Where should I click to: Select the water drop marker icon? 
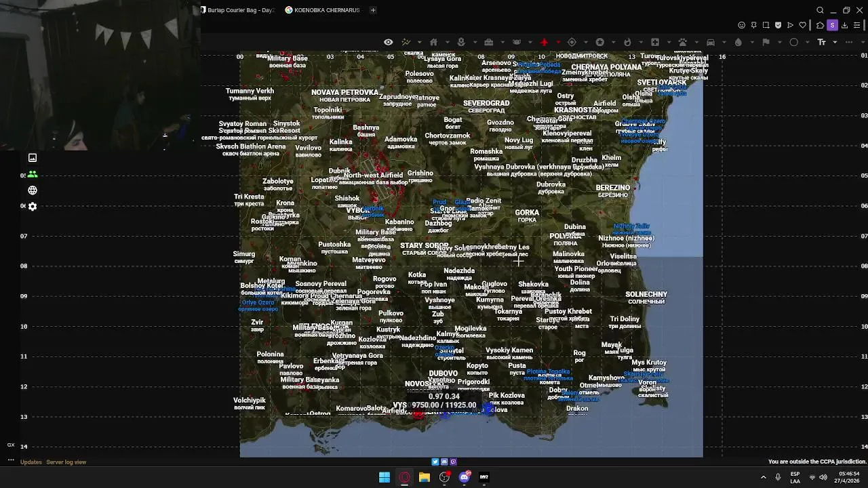coord(738,42)
